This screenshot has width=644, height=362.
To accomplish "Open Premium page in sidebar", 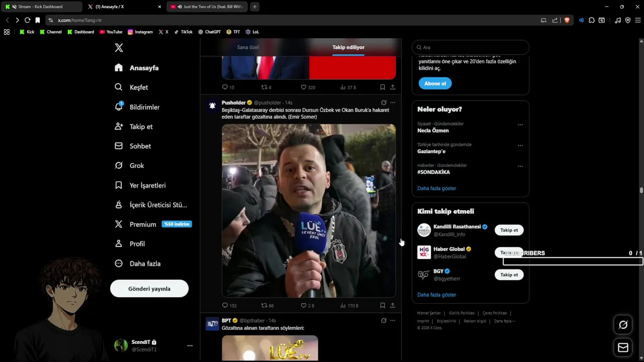I will 152,224.
